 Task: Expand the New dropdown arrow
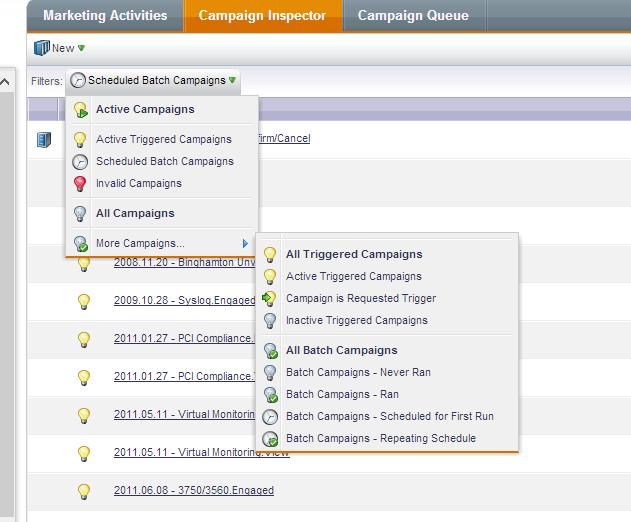tap(82, 48)
